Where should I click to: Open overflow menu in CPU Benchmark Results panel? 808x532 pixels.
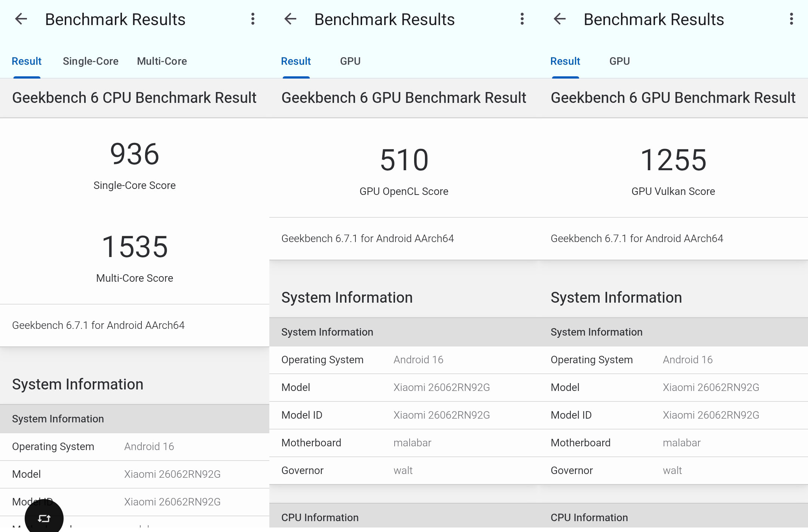(x=253, y=19)
